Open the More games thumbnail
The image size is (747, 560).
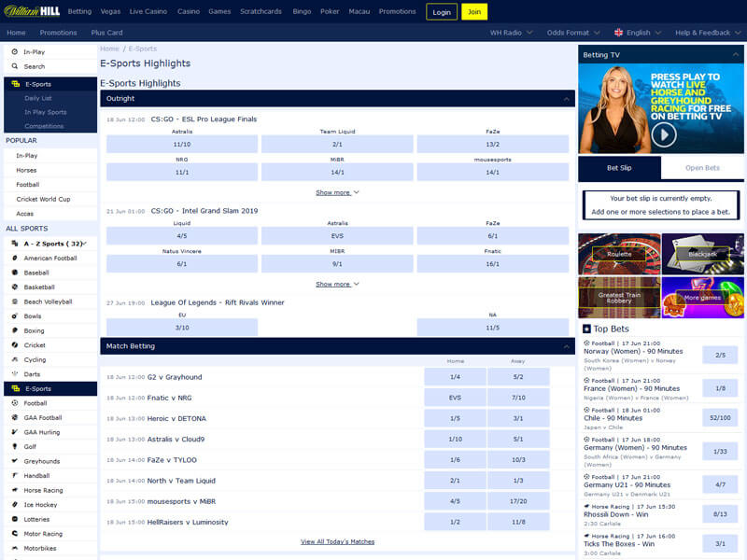(703, 298)
